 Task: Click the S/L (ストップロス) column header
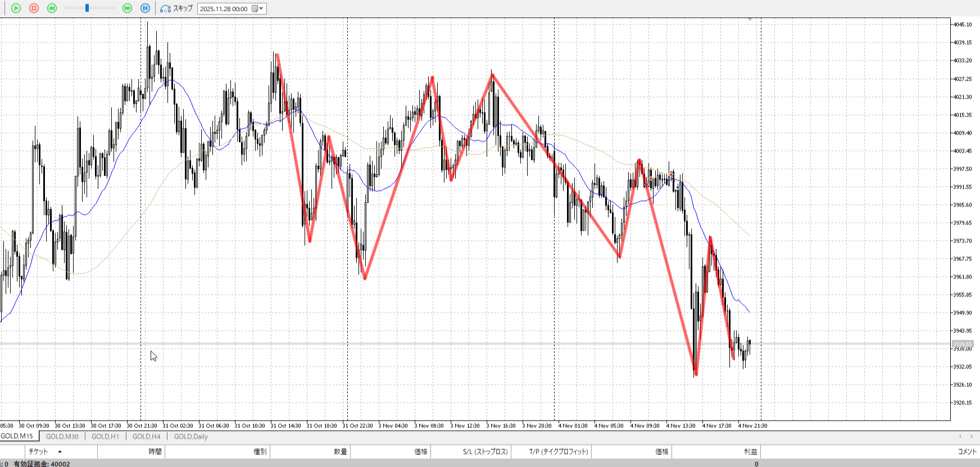(485, 451)
